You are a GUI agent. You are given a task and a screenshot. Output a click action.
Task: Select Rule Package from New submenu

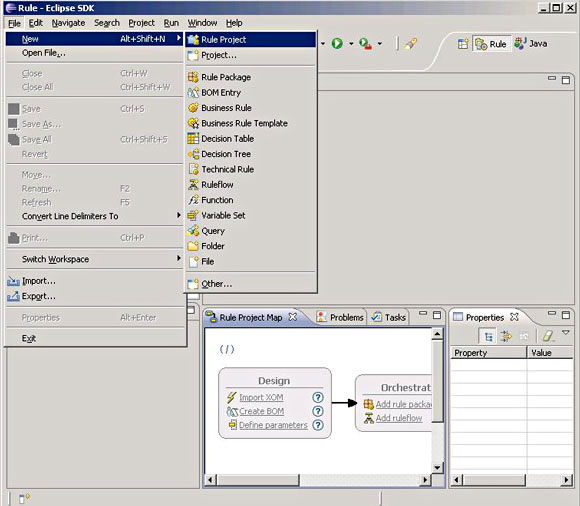pyautogui.click(x=251, y=77)
